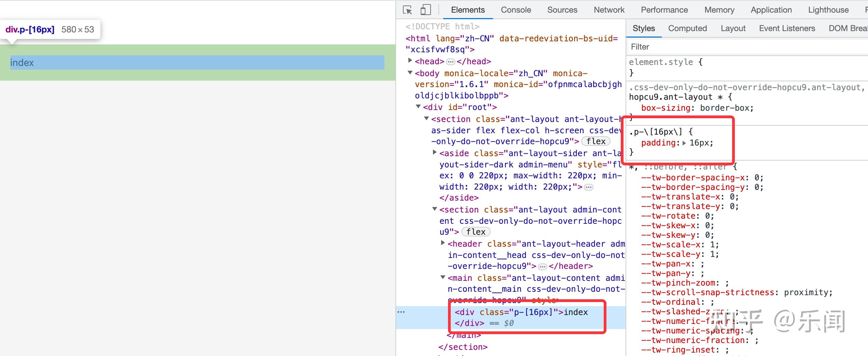Open the Computed styles tab
This screenshot has width=868, height=356.
687,28
